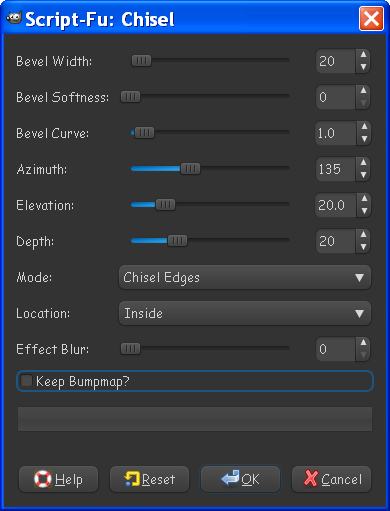Click the Bevel Curve slider handle

point(144,133)
